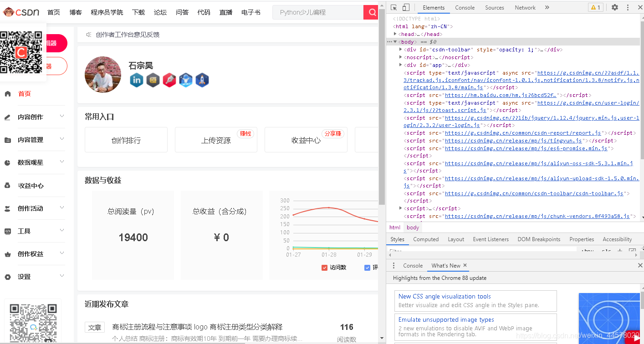Activate DevTools inspect element picker
Screen dimensions: 644x344
[x=394, y=7]
